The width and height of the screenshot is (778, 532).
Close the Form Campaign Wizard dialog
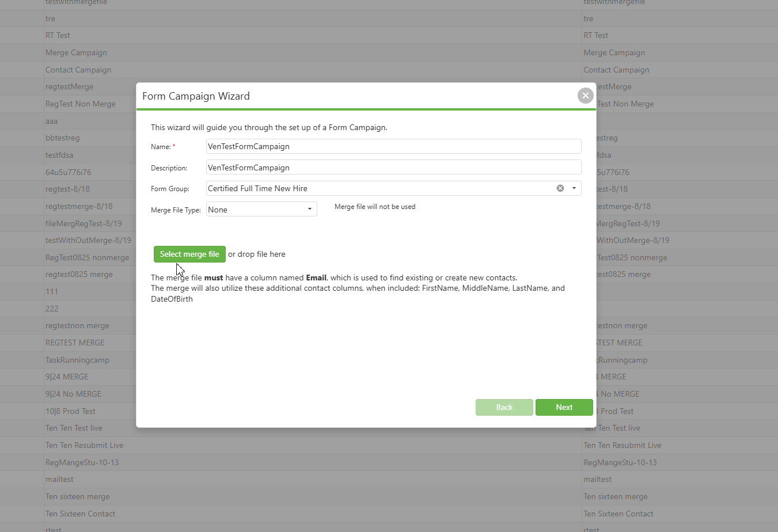pos(585,96)
